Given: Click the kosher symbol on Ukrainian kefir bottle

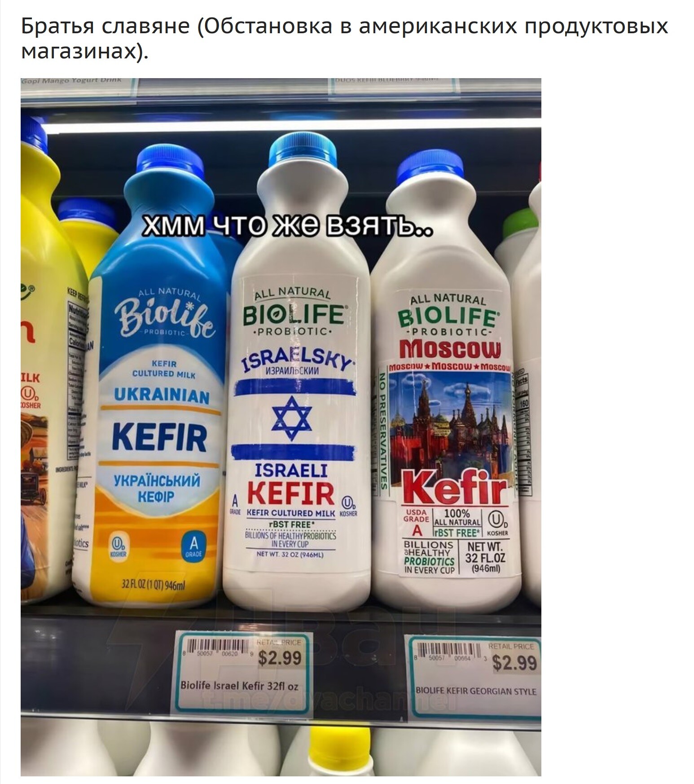Looking at the screenshot, I should point(117,546).
